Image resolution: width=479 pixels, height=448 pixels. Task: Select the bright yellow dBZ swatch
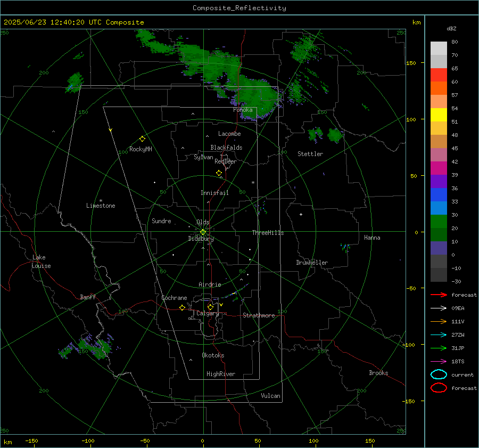pyautogui.click(x=439, y=115)
